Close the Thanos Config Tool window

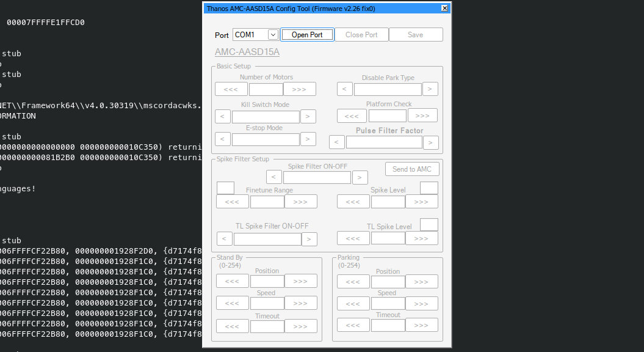click(445, 8)
